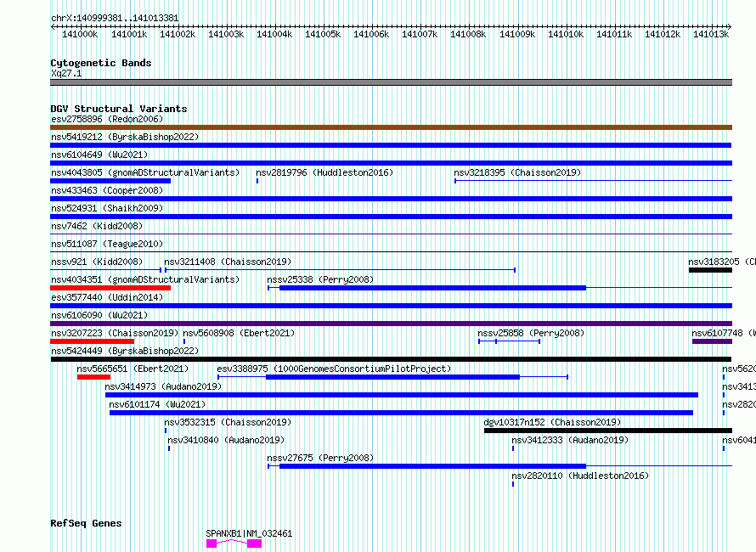Click the purple bar under nsv6107748
Screen dimensions: 756x552
click(x=712, y=341)
